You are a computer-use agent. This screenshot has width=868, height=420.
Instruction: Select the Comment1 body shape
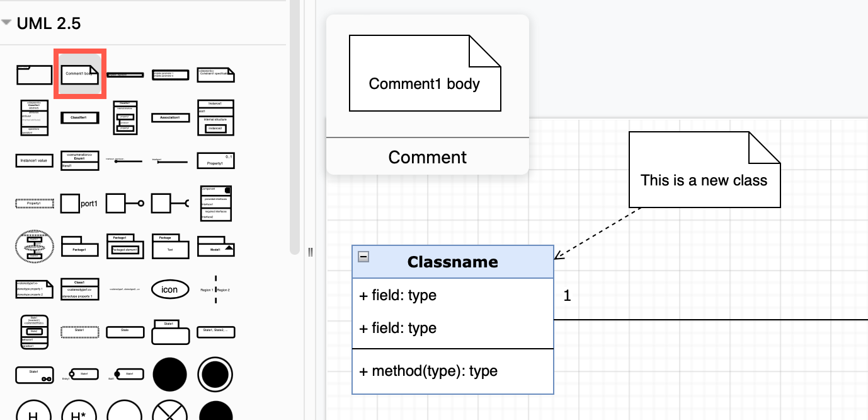pos(79,73)
